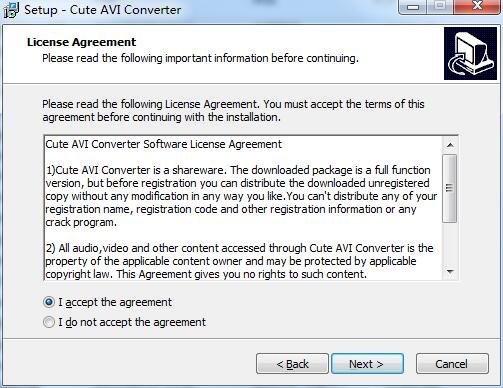This screenshot has width=503, height=388.
Task: Click the 'Software License Agreement' title line in the license box
Action: coord(163,144)
